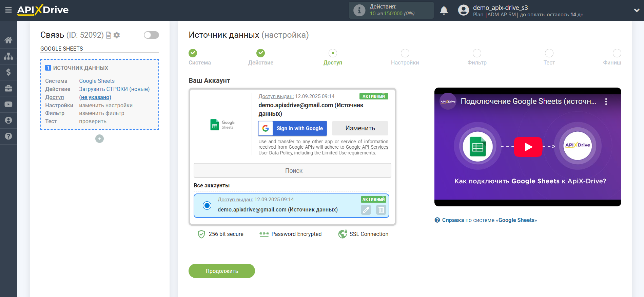Select demo.apixdrive@gmail.com account radio button

(x=207, y=205)
